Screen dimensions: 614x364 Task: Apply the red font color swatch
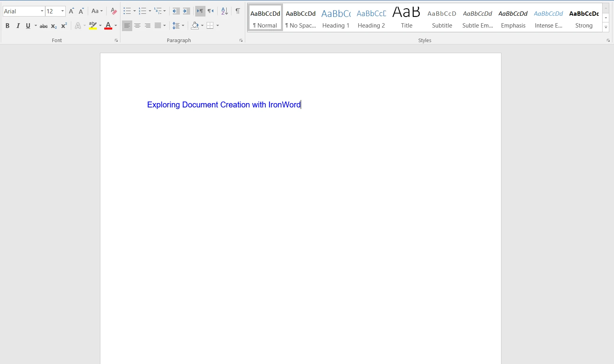pyautogui.click(x=108, y=26)
